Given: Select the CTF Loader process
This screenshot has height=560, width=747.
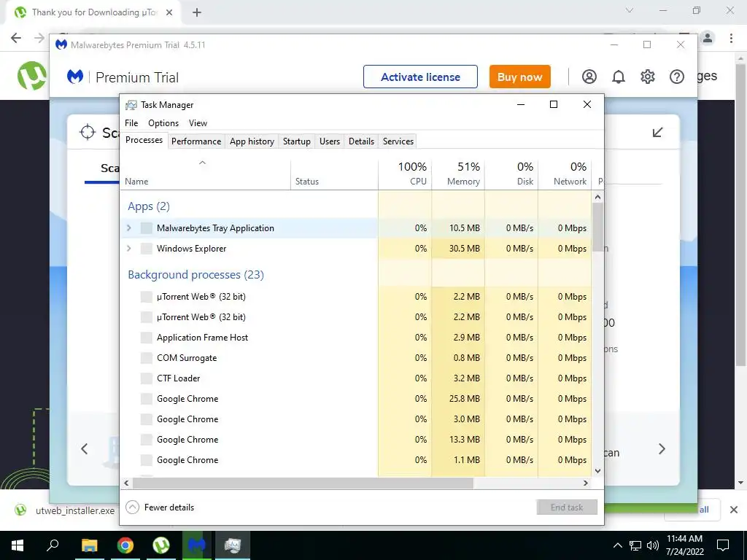Looking at the screenshot, I should [x=356, y=378].
